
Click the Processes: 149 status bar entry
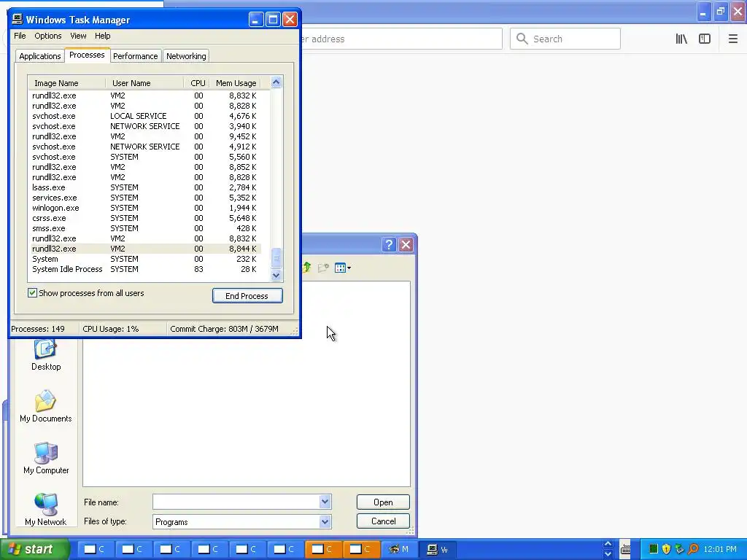38,329
